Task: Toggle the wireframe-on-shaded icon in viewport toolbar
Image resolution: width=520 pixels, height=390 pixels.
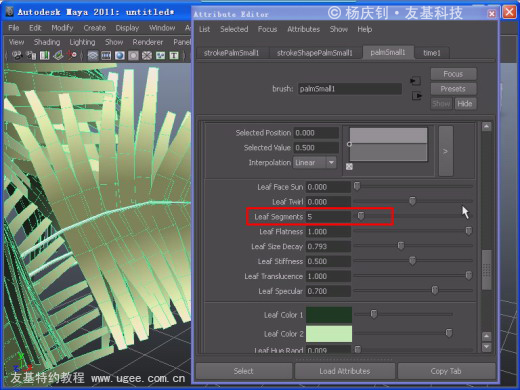Action: 147,55
